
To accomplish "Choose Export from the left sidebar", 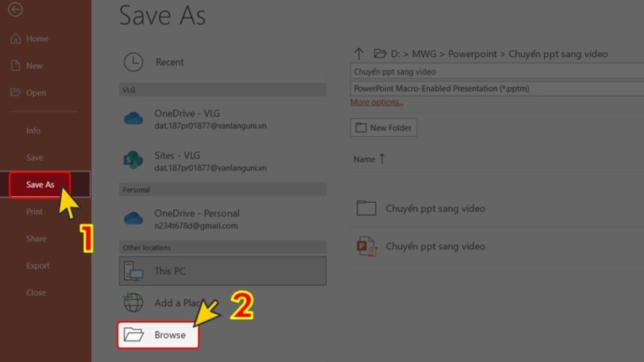I will [x=38, y=265].
